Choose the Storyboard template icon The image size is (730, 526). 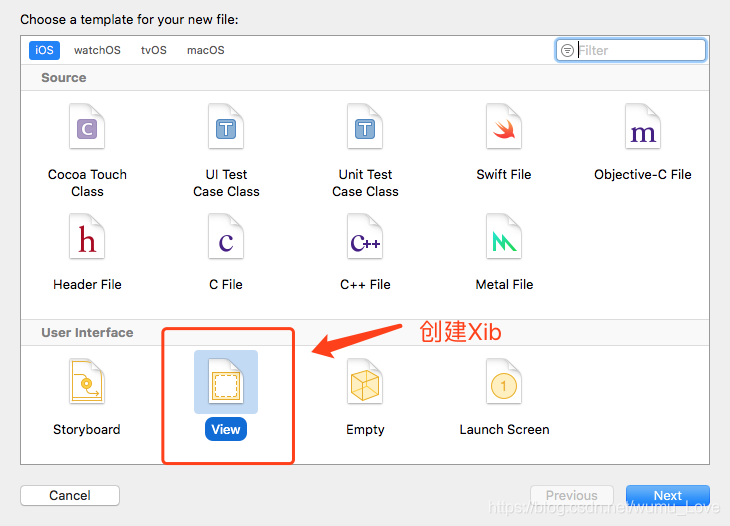point(87,381)
